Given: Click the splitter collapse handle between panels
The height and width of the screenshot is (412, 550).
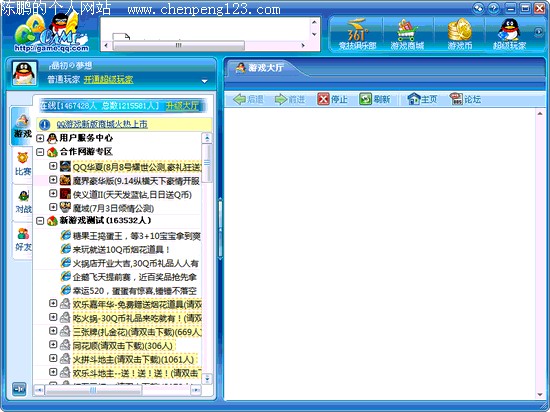Looking at the screenshot, I should coord(220,230).
